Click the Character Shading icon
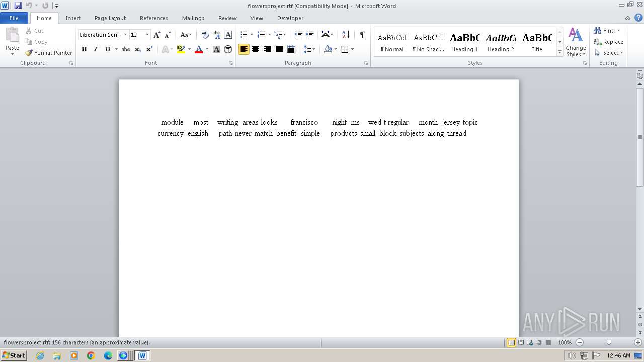Image resolution: width=644 pixels, height=362 pixels. pos(216,49)
